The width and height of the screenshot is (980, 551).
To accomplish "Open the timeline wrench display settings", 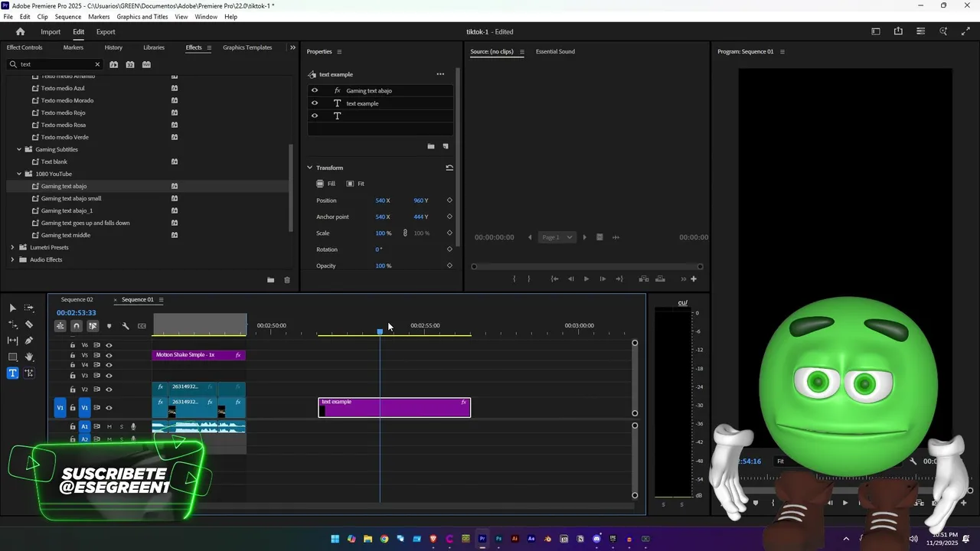I will [126, 326].
